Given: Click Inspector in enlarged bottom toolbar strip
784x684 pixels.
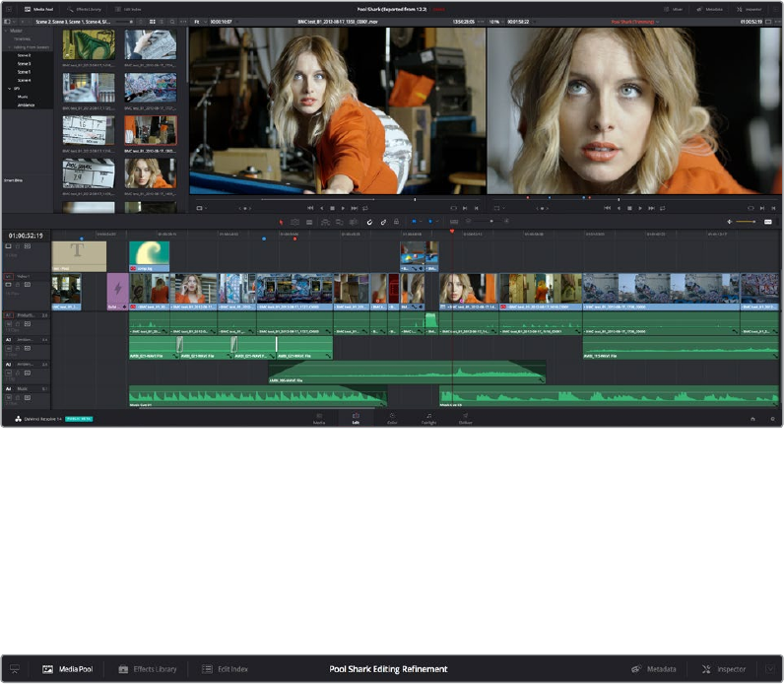Looking at the screenshot, I should coord(724,669).
